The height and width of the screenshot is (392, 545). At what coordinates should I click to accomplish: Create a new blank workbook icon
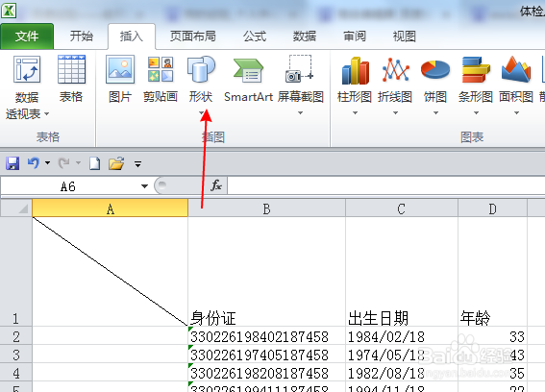tap(94, 163)
